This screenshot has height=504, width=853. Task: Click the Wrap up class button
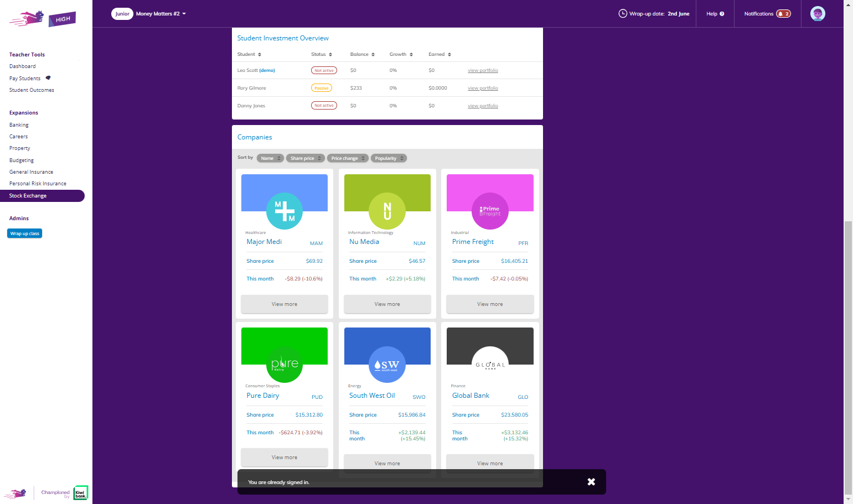(x=25, y=233)
